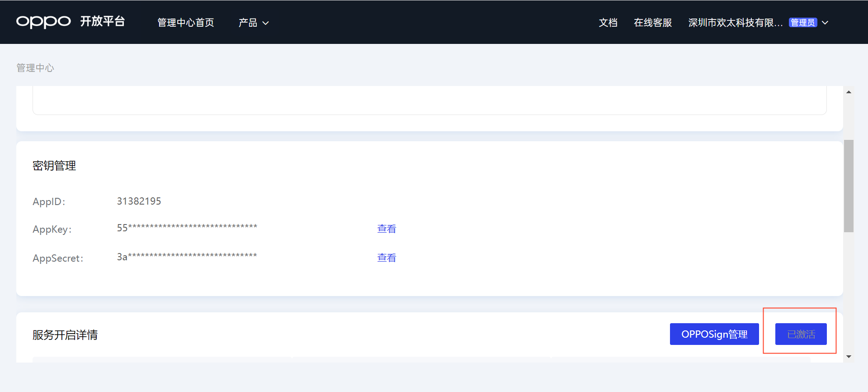Expand the 产品 dropdown menu
The image size is (868, 392).
tap(253, 23)
